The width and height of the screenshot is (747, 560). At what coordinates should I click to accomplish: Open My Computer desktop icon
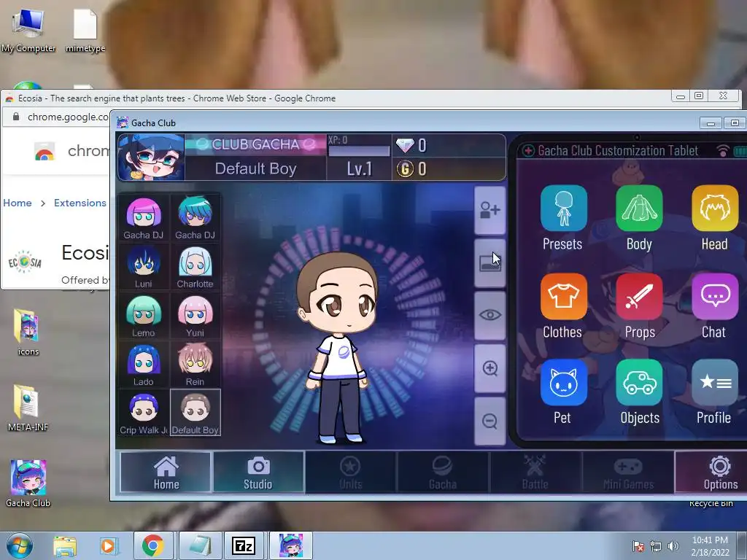28,31
